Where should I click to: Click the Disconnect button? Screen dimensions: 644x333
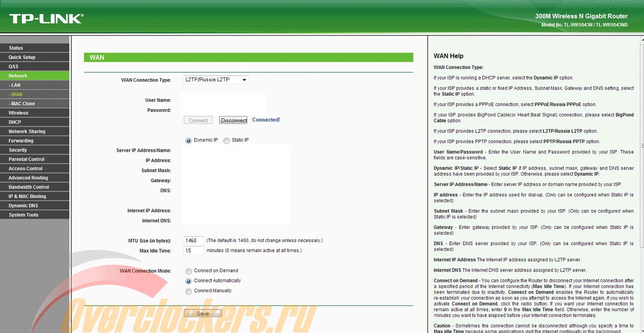pyautogui.click(x=233, y=120)
